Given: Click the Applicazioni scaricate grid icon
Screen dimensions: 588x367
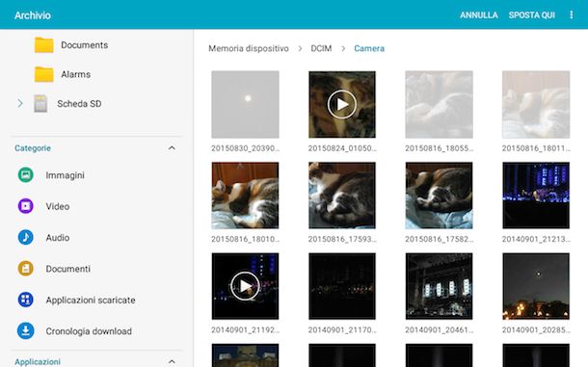Looking at the screenshot, I should tap(25, 300).
